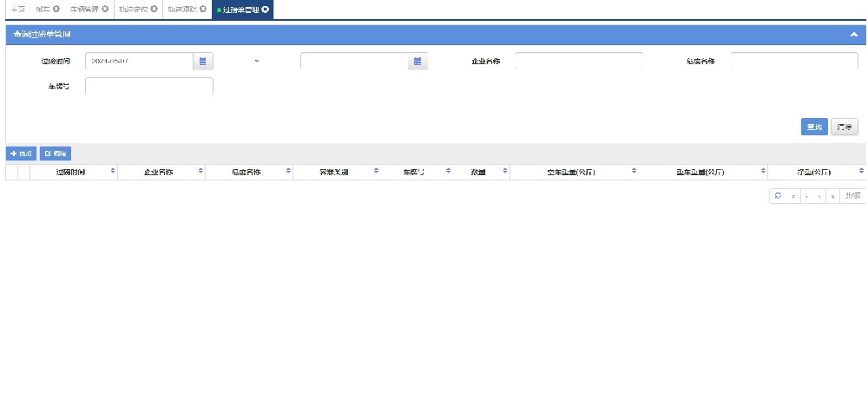
Task: Sort table by 空车重量(公斤) column arrows
Action: pos(634,172)
